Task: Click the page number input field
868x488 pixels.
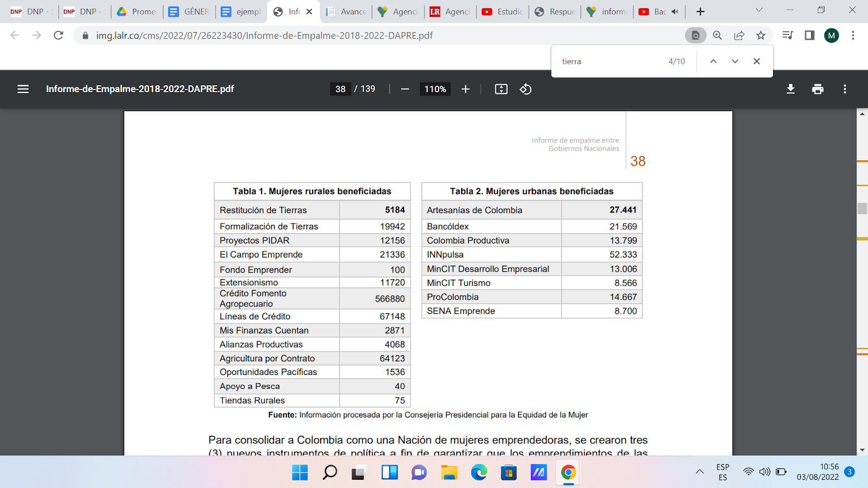Action: [x=341, y=89]
